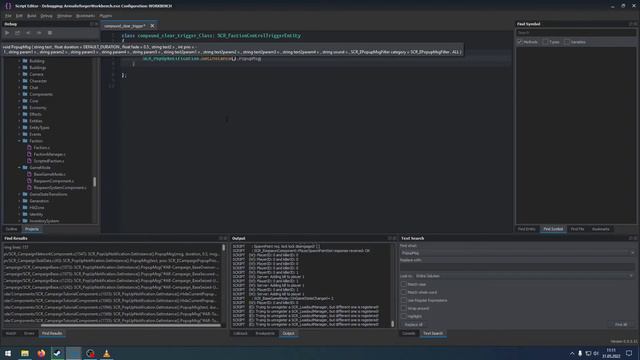This screenshot has height=360, width=640.
Task: Open File Explorer from the taskbar
Action: (24, 353)
